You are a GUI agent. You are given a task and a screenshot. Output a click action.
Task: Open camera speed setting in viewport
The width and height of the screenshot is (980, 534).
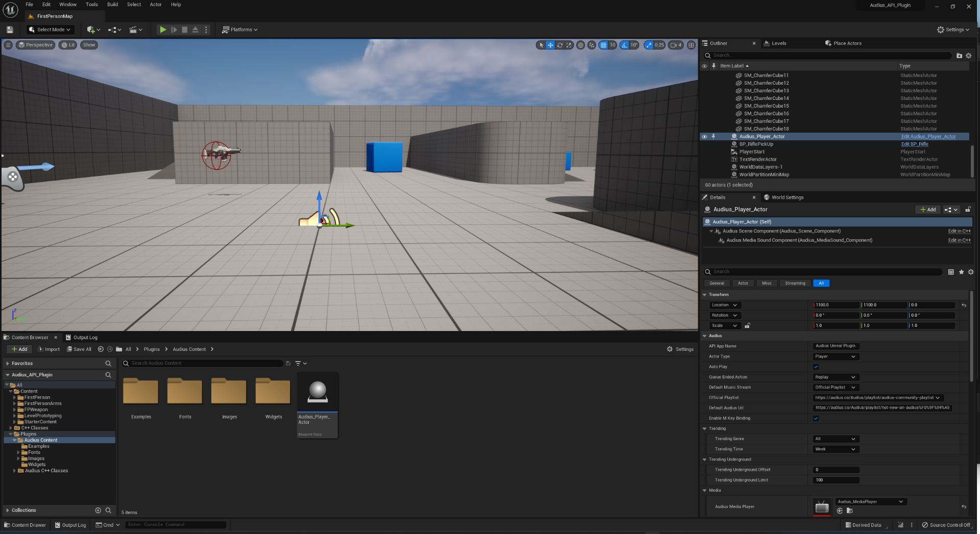tap(676, 45)
